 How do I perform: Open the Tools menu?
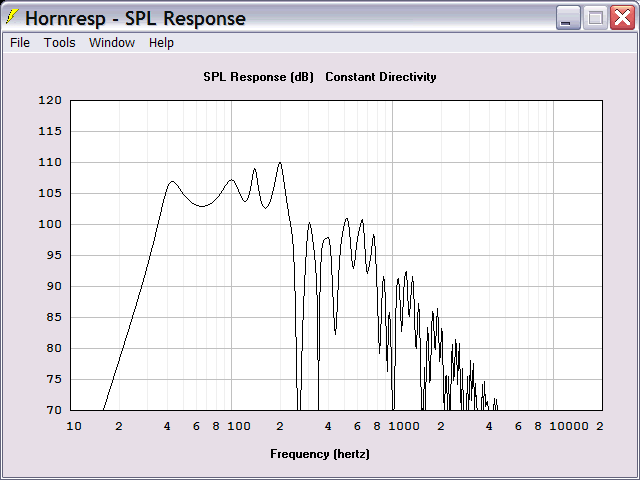tap(60, 42)
